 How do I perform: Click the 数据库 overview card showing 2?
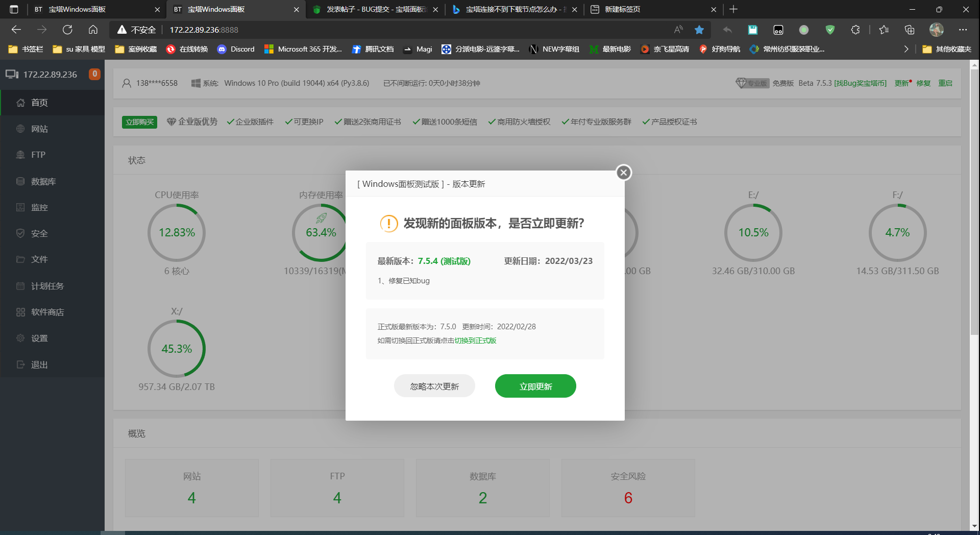pyautogui.click(x=483, y=488)
